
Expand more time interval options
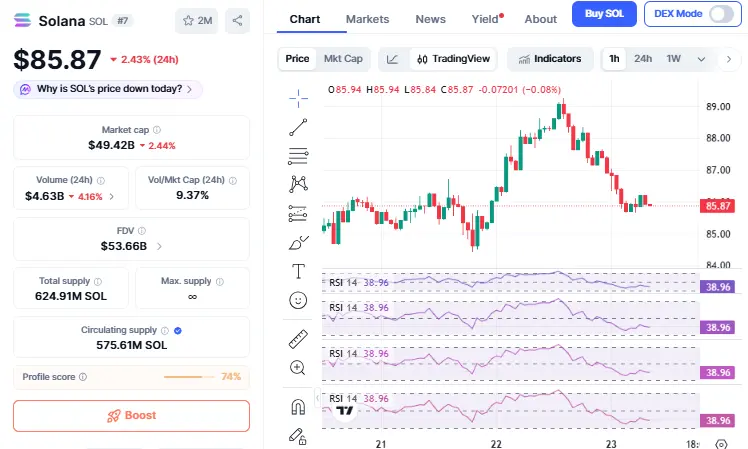[701, 59]
